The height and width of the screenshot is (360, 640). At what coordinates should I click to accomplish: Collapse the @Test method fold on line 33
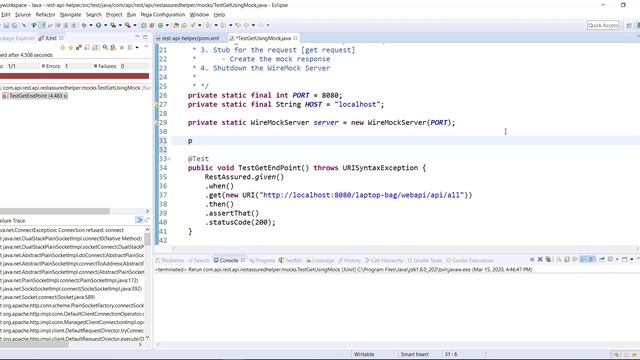(169, 158)
